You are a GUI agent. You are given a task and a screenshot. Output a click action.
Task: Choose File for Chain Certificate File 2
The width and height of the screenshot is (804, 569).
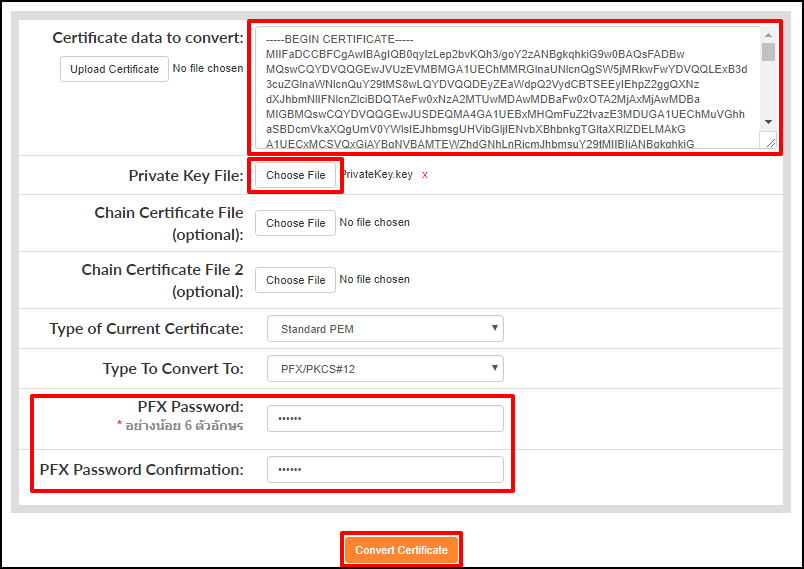click(296, 280)
